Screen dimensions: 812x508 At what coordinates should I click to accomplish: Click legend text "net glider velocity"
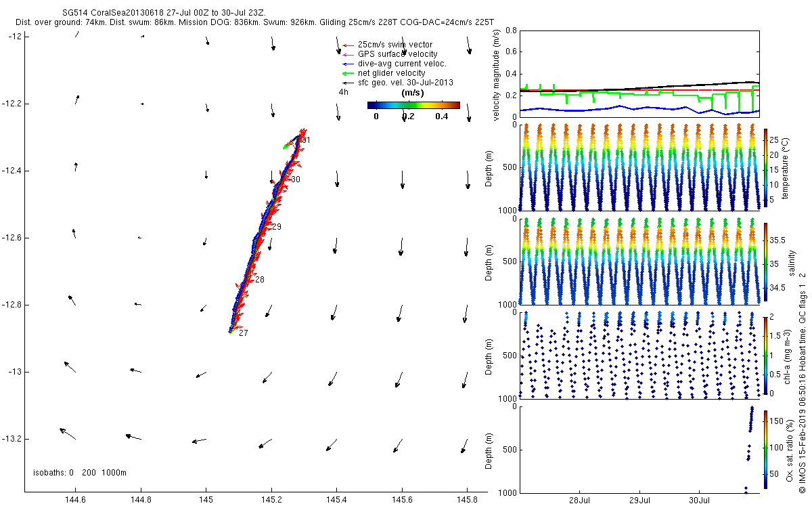click(x=392, y=73)
